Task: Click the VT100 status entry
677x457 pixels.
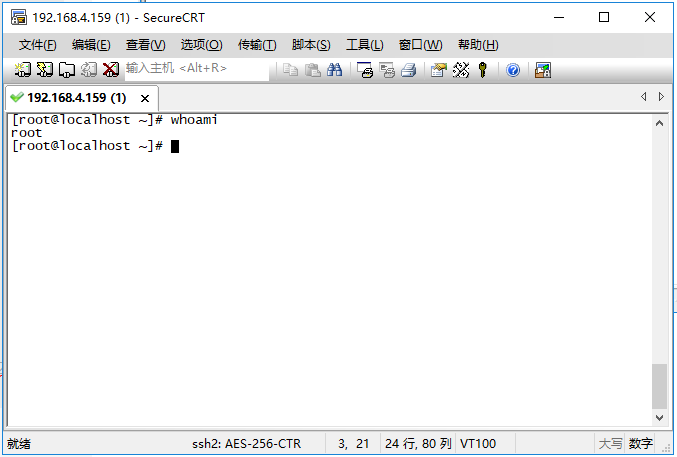Action: coord(478,444)
